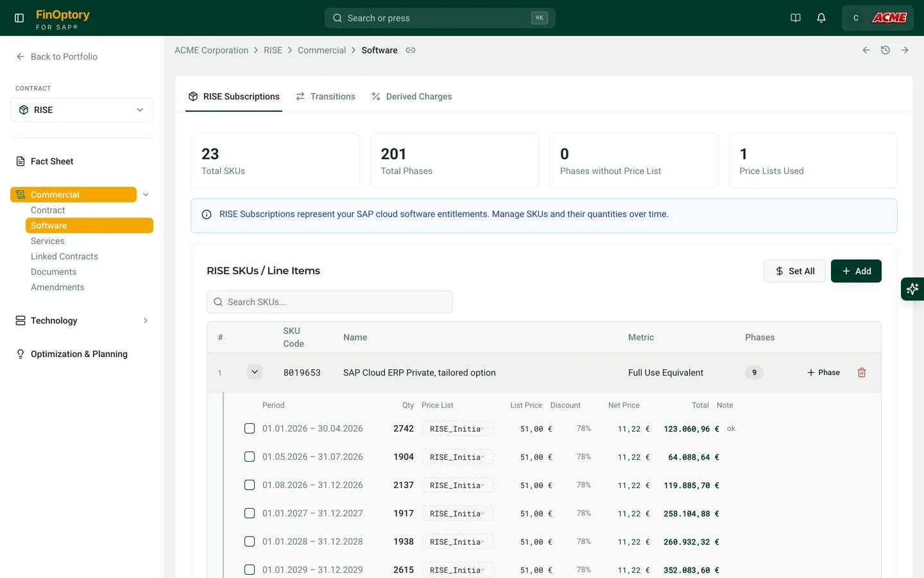Open the AI assistant sparkle button
924x578 pixels.
pyautogui.click(x=912, y=289)
